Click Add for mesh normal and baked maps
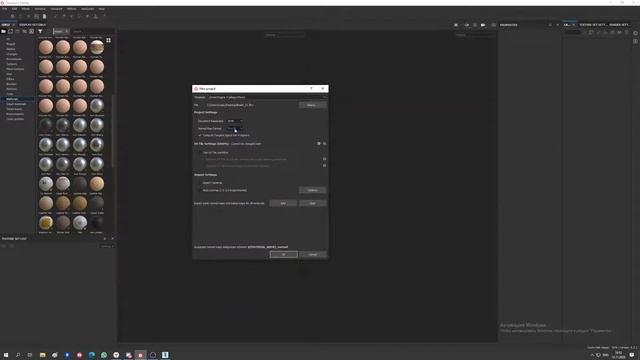This screenshot has height=360, width=640. point(283,203)
